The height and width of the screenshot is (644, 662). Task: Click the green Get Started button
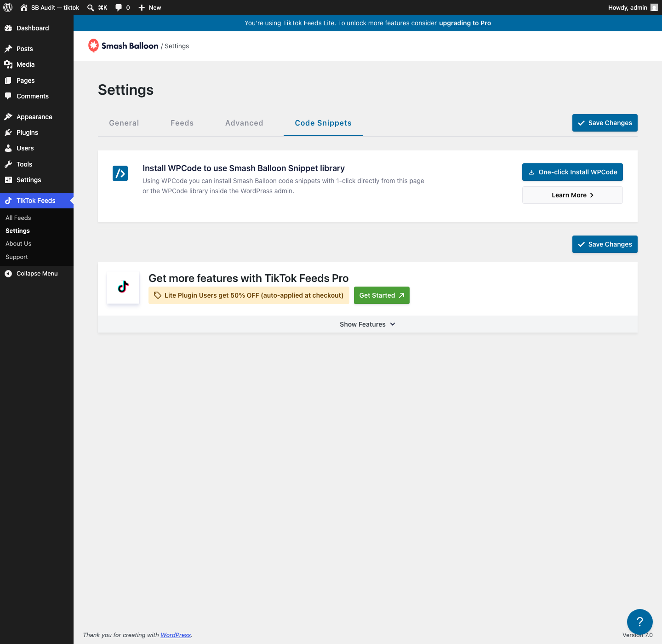382,295
